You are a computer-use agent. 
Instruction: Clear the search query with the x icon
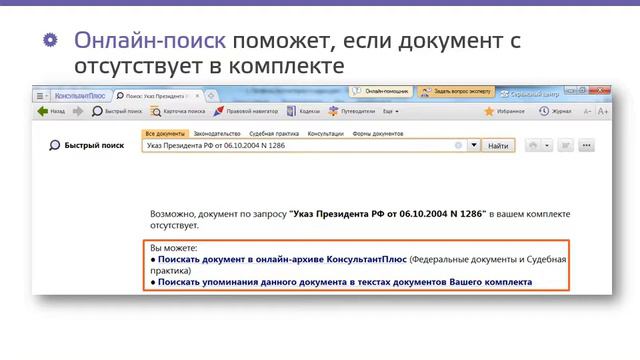point(458,145)
